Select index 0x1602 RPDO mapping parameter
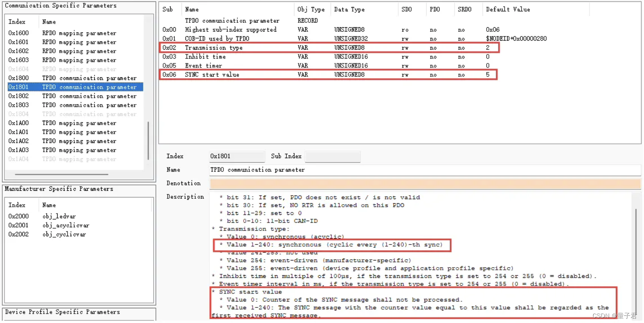Screen dimensions: 644x323 pyautogui.click(x=75, y=51)
